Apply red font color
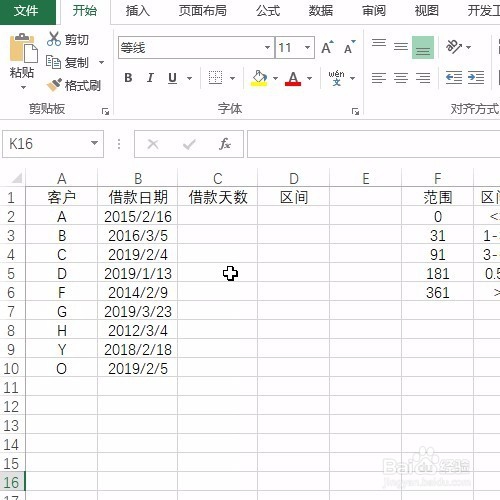 [293, 79]
